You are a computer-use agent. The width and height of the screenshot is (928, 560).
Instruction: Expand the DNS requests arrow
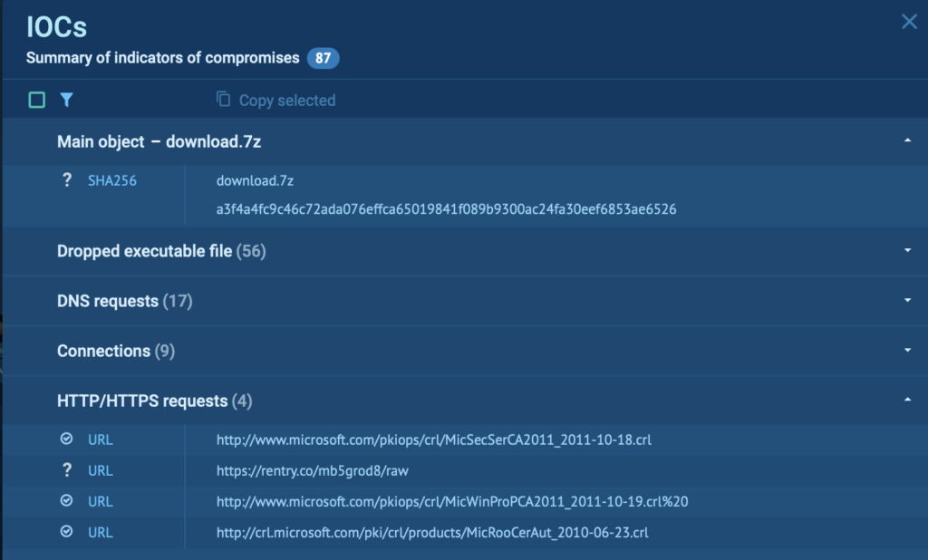(x=907, y=301)
